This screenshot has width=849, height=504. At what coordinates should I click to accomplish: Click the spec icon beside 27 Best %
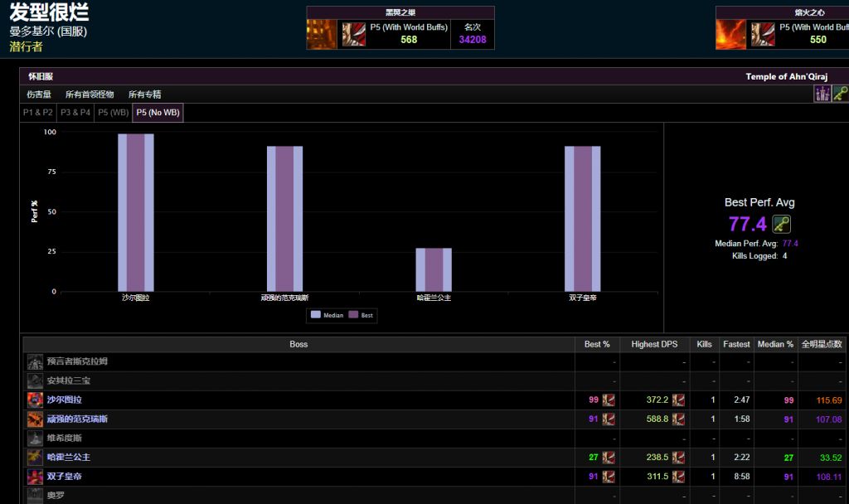tap(609, 457)
